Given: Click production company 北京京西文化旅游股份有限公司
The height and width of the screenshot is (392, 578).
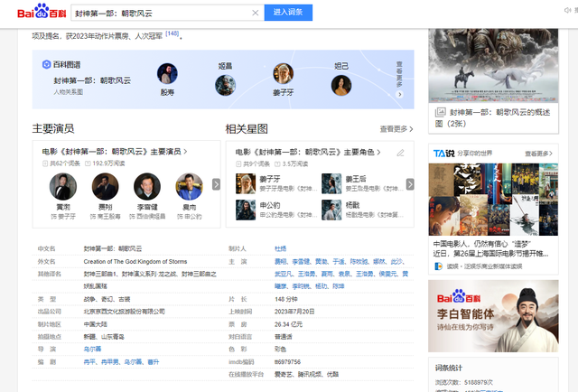Looking at the screenshot, I should (x=125, y=312).
